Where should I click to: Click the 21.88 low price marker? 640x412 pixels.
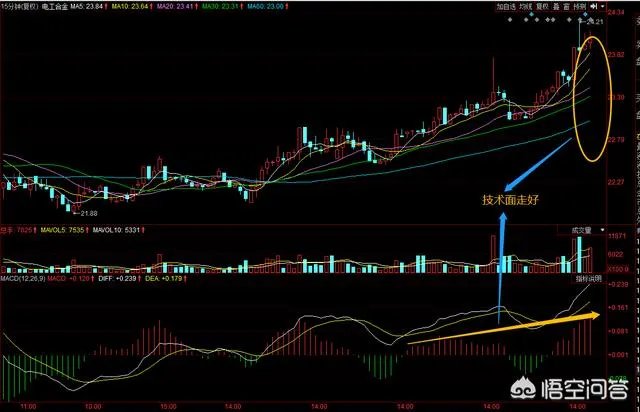89,213
